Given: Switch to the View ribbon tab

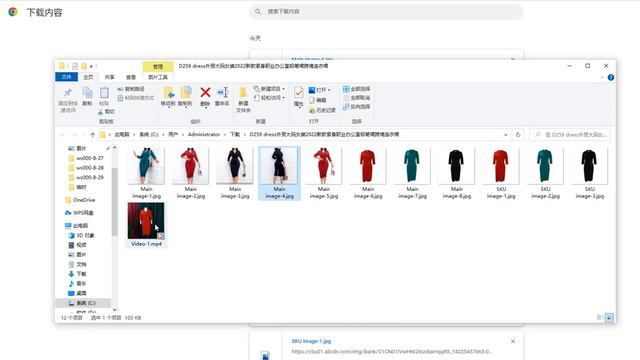Looking at the screenshot, I should [131, 77].
